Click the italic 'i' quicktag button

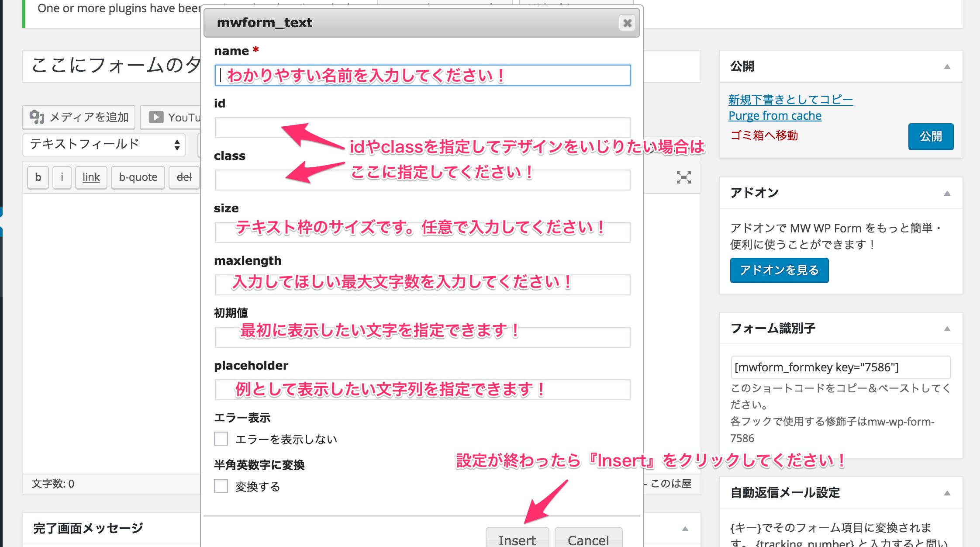coord(62,177)
